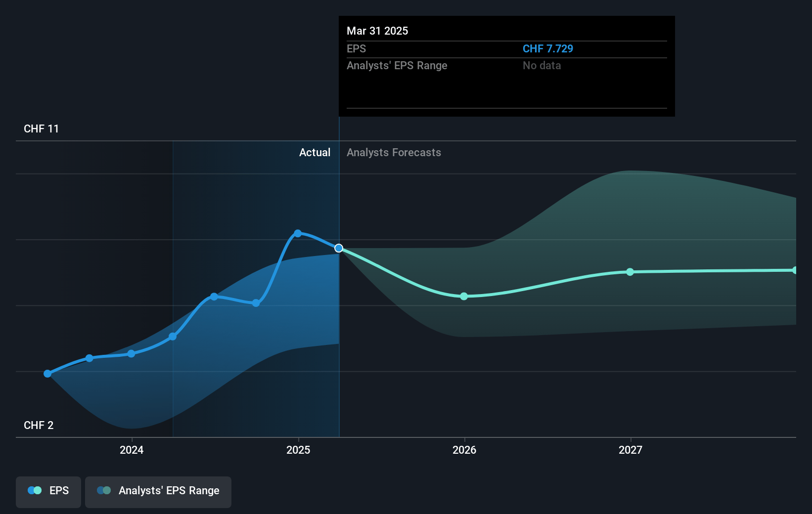Image resolution: width=812 pixels, height=514 pixels.
Task: Select the 2026 forecast EPS point
Action: pyautogui.click(x=464, y=297)
